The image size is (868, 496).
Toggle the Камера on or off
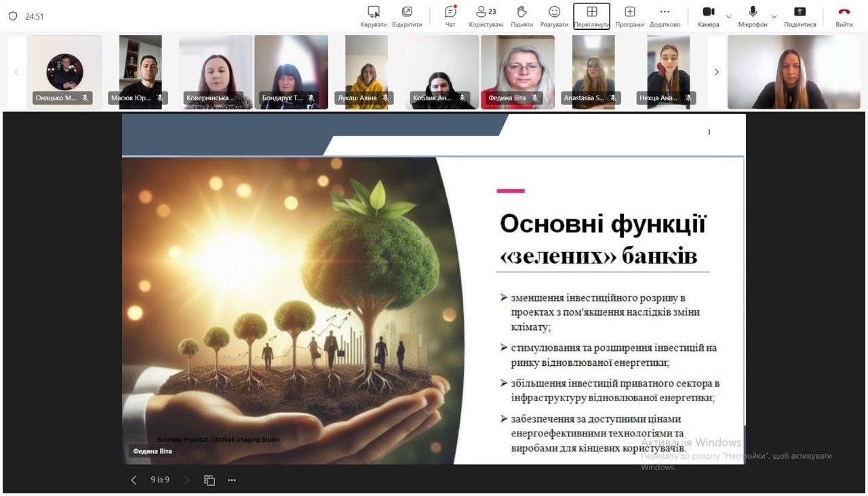coord(708,16)
